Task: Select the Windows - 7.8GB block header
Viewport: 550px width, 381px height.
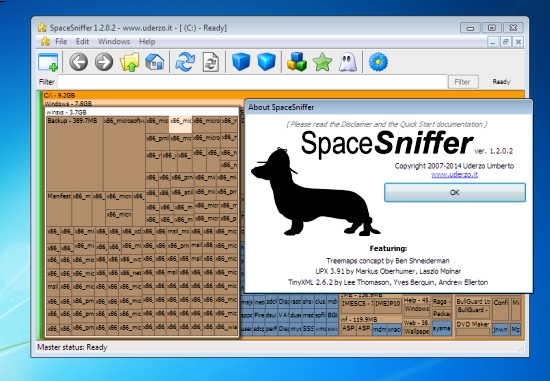Action: 144,103
